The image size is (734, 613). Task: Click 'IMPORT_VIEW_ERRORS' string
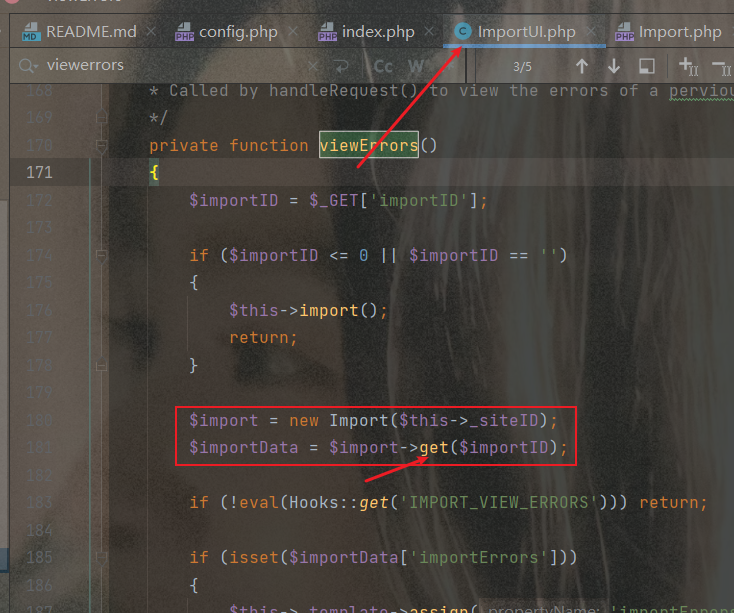click(x=499, y=503)
